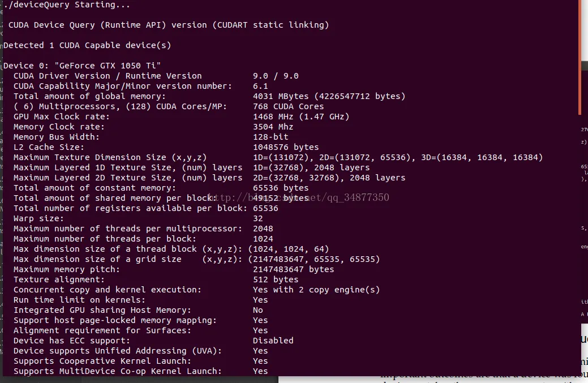Click the "Integrated GPU sharing Host Memory:" label
The width and height of the screenshot is (588, 383).
102,310
